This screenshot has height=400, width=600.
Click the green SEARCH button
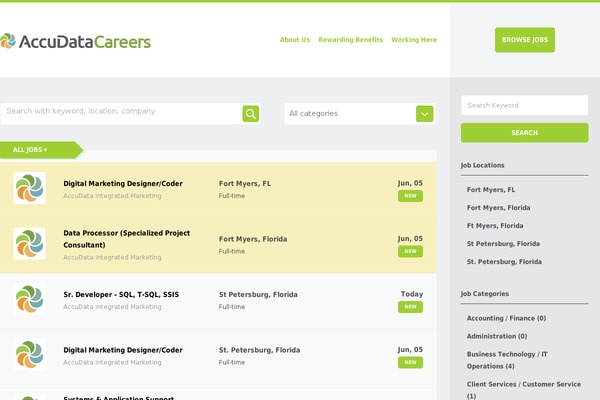525,132
